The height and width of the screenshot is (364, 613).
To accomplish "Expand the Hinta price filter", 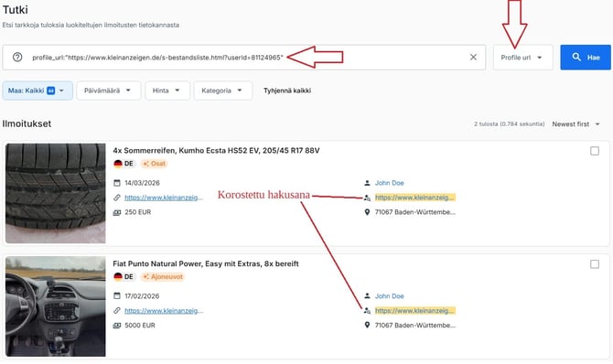I will (x=167, y=91).
